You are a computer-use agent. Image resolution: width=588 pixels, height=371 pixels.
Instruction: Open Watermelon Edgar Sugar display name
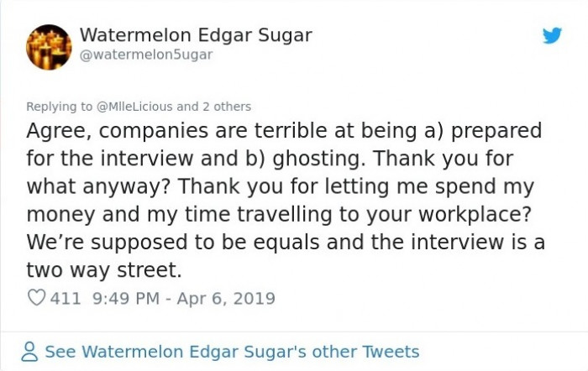pyautogui.click(x=196, y=35)
